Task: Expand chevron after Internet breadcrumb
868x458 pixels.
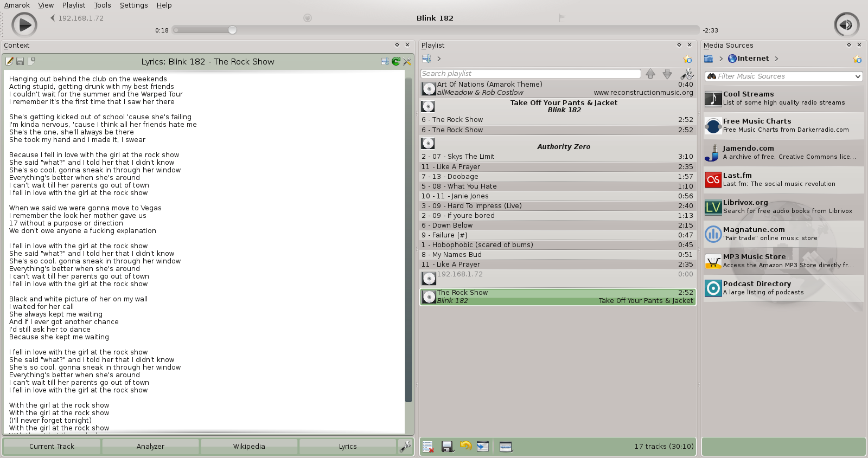Action: 776,59
